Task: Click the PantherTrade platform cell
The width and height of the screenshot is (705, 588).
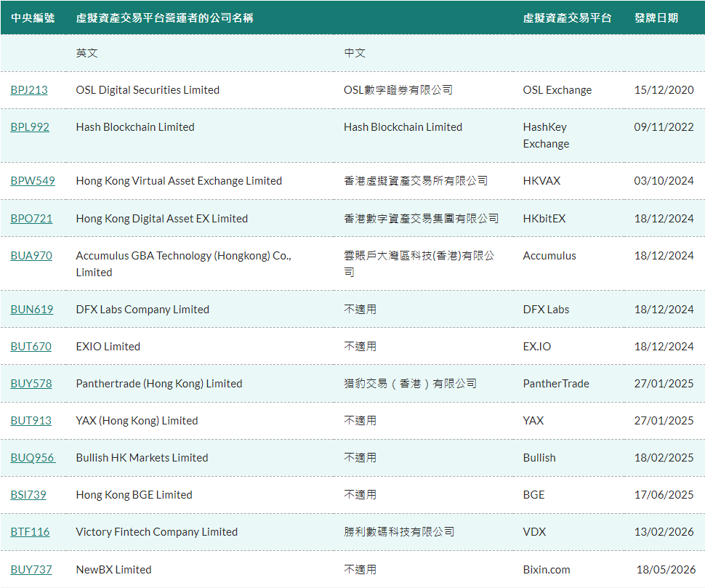Action: pos(556,384)
